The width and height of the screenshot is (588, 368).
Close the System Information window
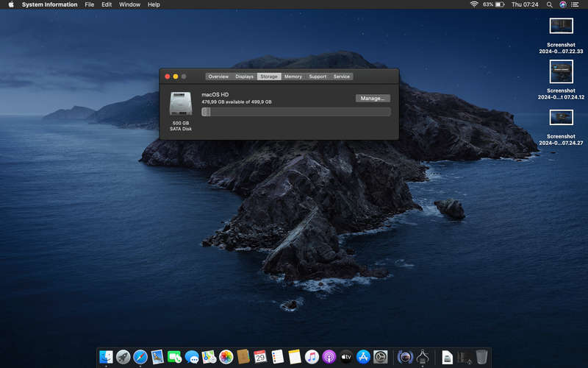(x=168, y=77)
